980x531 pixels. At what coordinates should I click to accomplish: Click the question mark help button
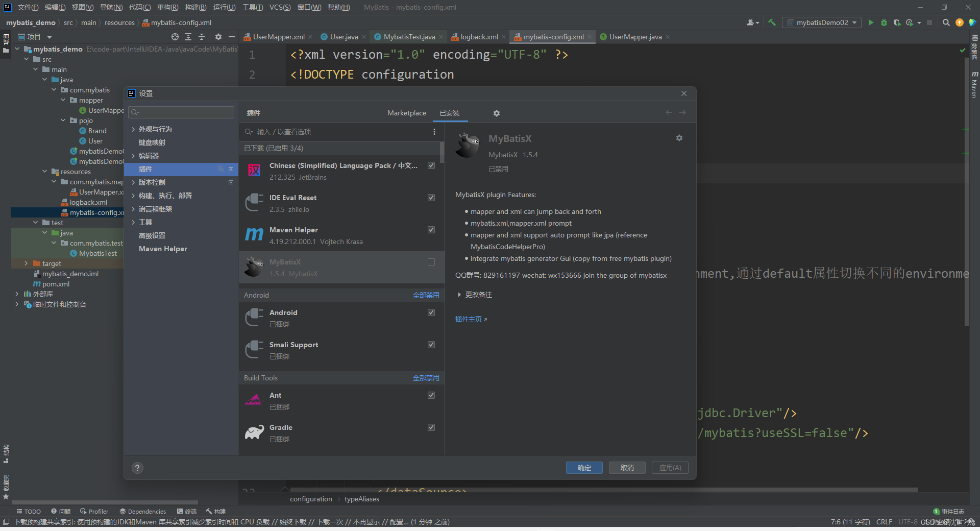tap(137, 468)
